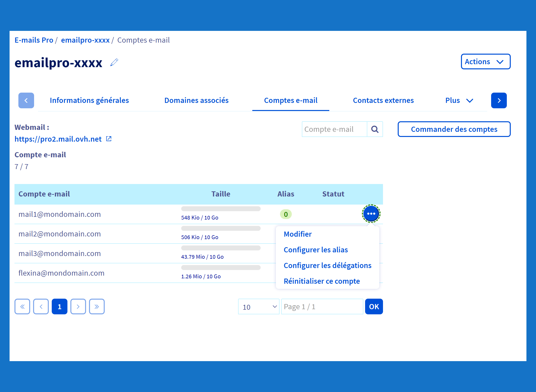Screen dimensions: 536x392
Task: Open emailpro-xxxx breadcrumb link
Action: tap(85, 40)
